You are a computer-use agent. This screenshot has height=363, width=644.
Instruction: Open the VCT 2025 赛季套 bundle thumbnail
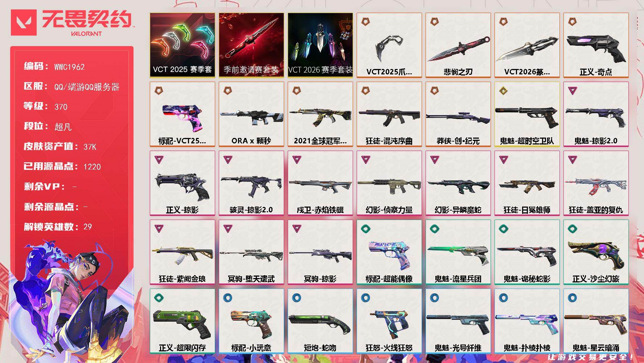[x=182, y=45]
